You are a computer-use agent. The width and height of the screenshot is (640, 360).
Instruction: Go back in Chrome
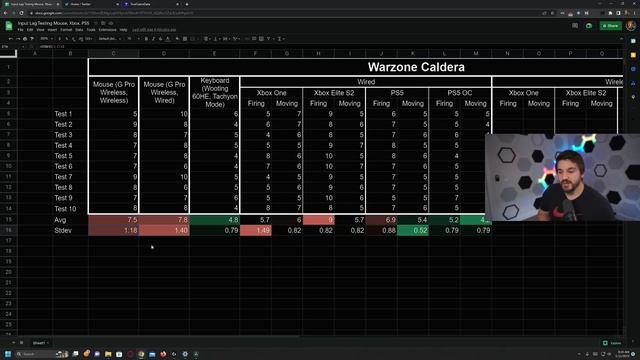[x=5, y=13]
